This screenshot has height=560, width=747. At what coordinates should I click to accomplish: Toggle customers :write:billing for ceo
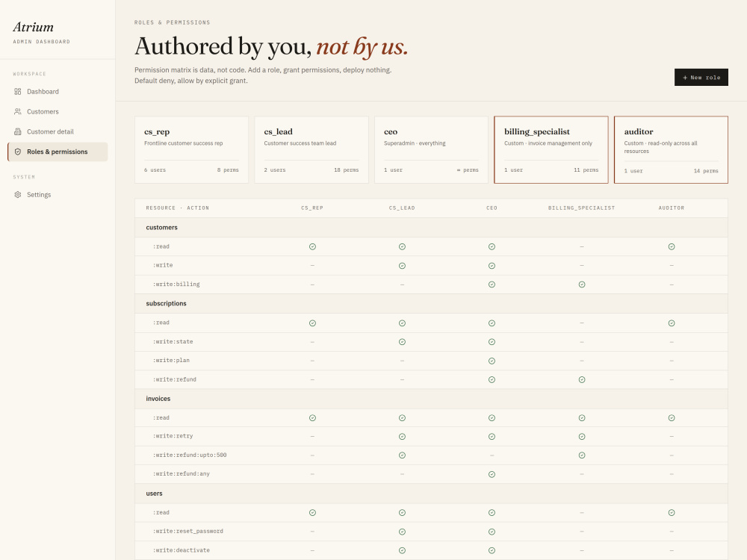(492, 284)
